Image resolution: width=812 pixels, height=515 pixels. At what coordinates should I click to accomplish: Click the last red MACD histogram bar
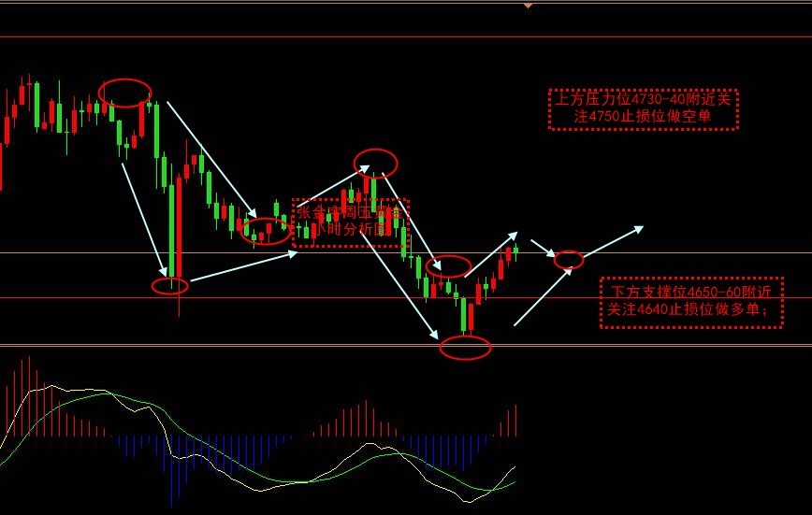pyautogui.click(x=515, y=421)
